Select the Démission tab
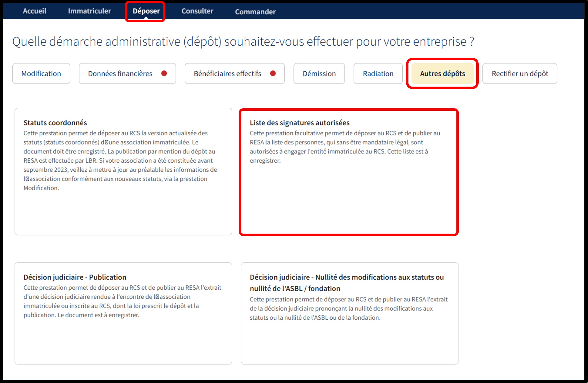 coord(319,74)
